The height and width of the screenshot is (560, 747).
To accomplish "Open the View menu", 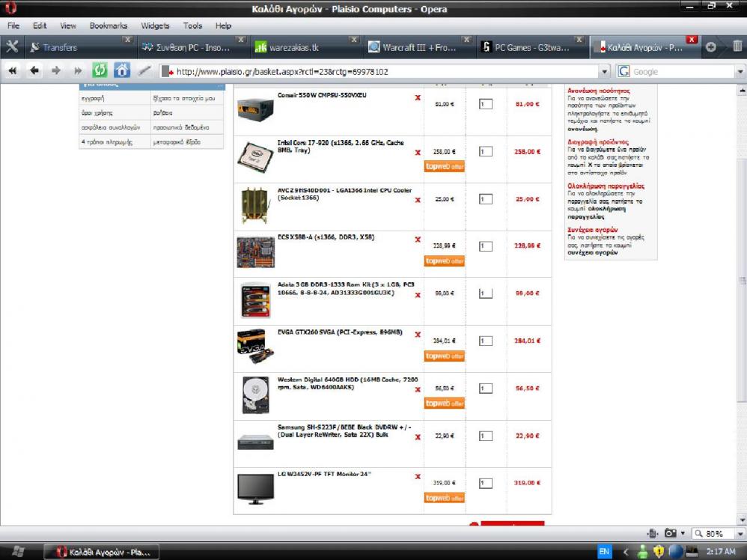I will [68, 25].
